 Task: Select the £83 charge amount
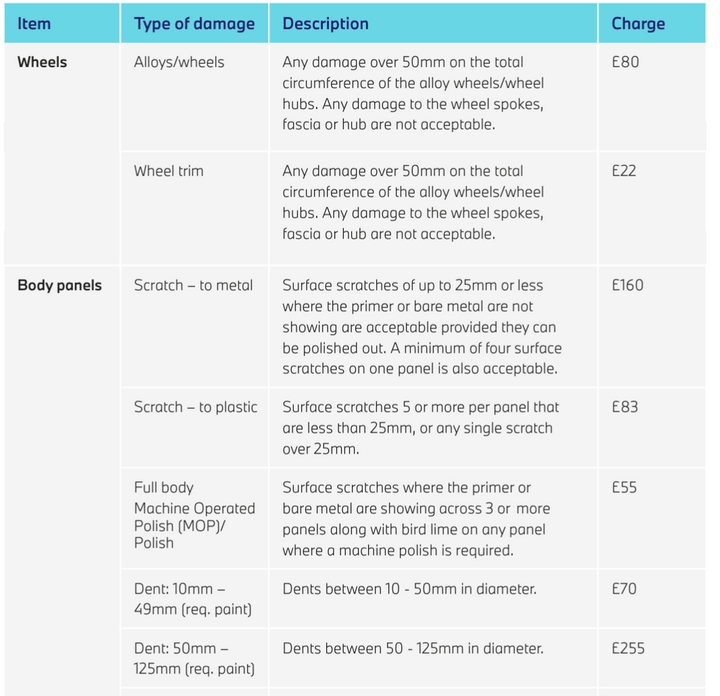624,407
